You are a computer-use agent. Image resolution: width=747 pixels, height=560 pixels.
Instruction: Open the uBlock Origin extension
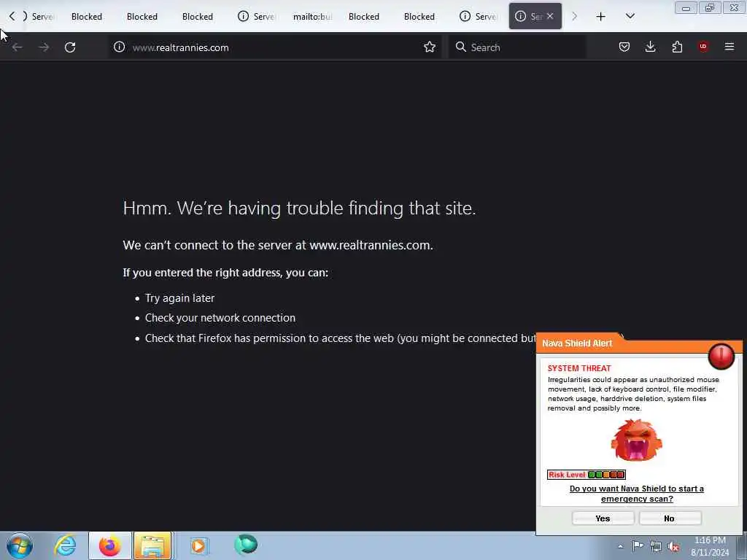click(703, 47)
